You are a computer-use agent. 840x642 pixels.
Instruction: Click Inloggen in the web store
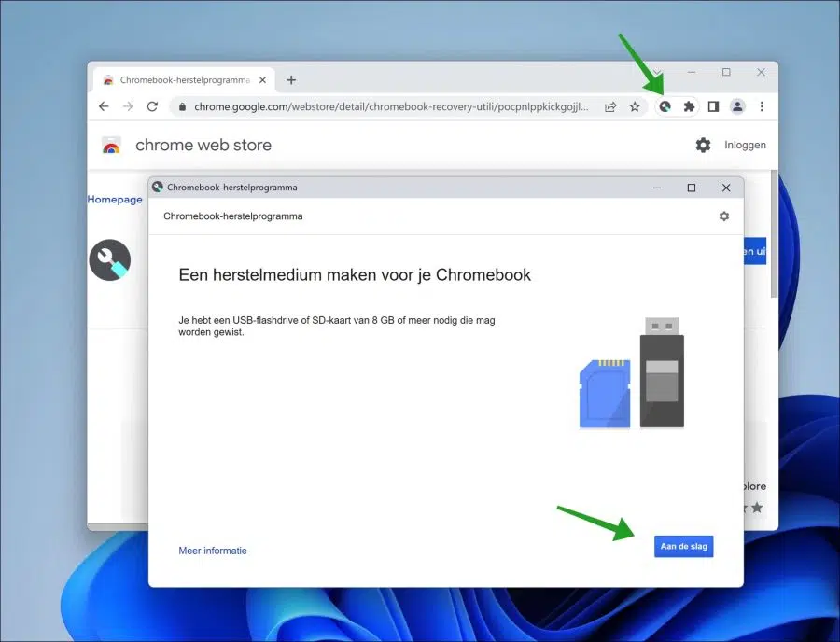point(745,146)
